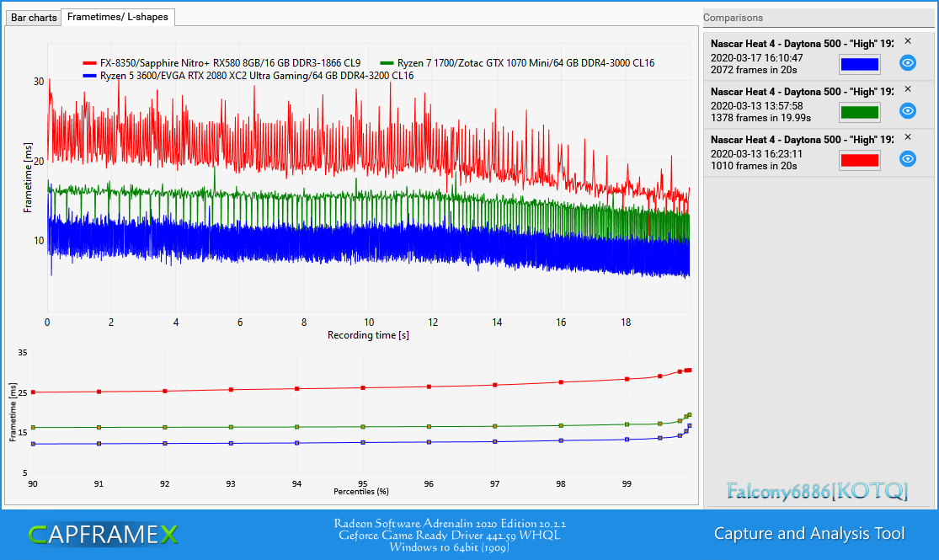The height and width of the screenshot is (560, 939).
Task: Click the '1010 frames in 20s' text
Action: point(754,166)
